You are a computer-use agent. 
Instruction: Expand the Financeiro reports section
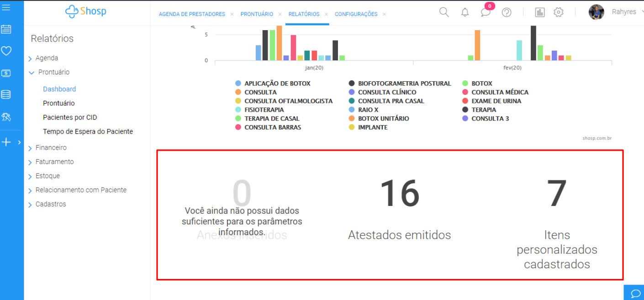pyautogui.click(x=51, y=147)
